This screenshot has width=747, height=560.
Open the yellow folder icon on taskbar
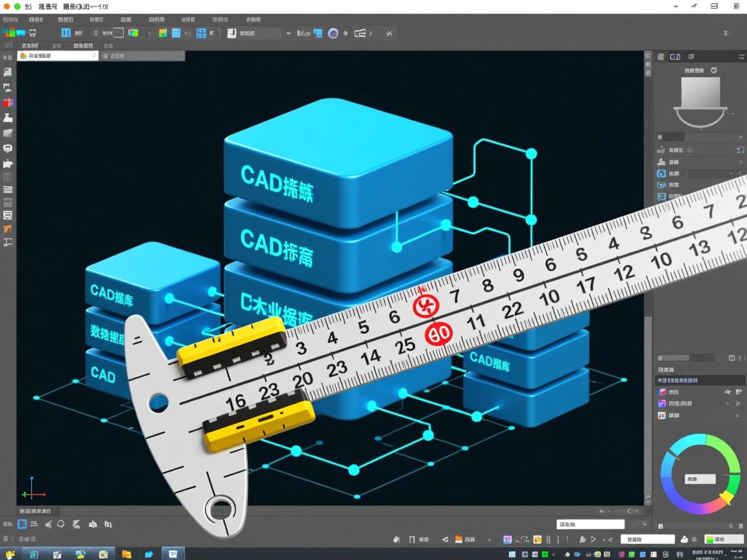126,554
